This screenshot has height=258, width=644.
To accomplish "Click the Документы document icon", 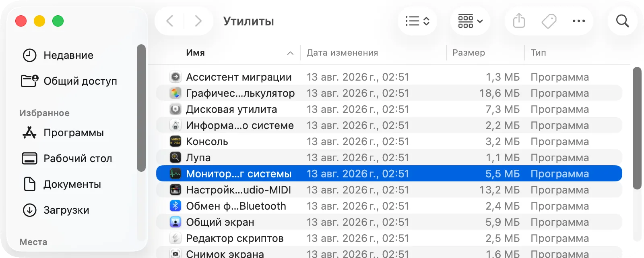I will tap(29, 184).
